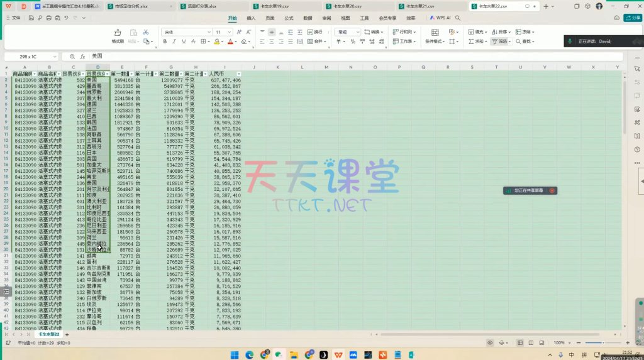Click the format painter (格式刷) icon

tap(118, 33)
